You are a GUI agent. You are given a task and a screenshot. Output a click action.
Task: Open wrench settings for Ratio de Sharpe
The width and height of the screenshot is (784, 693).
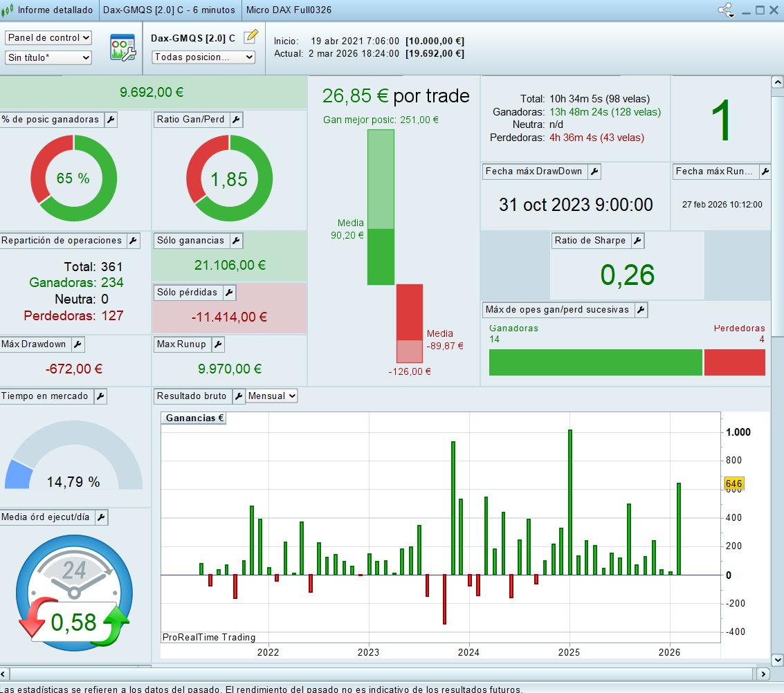click(637, 241)
